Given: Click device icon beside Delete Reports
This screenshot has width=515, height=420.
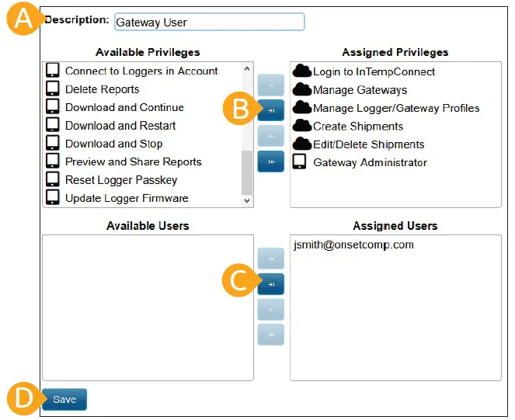Looking at the screenshot, I should (x=53, y=89).
